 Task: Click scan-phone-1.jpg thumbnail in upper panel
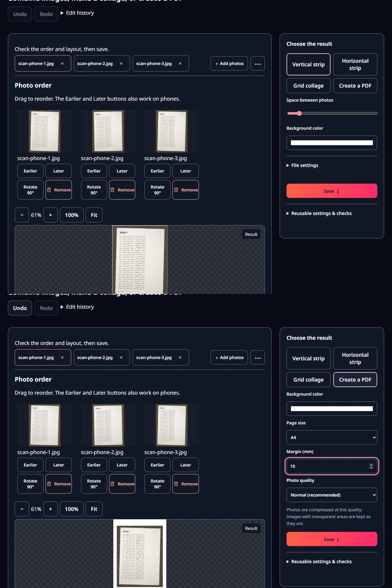(44, 131)
